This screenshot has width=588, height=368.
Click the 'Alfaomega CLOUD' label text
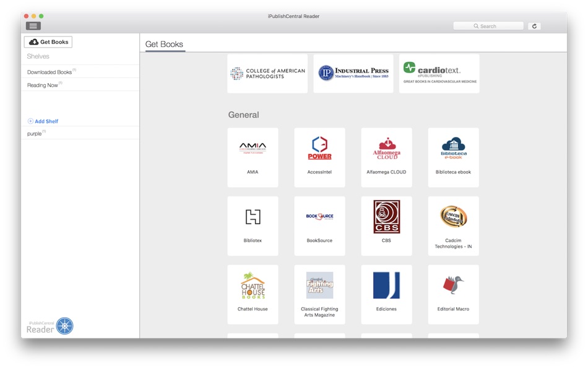[x=386, y=172]
